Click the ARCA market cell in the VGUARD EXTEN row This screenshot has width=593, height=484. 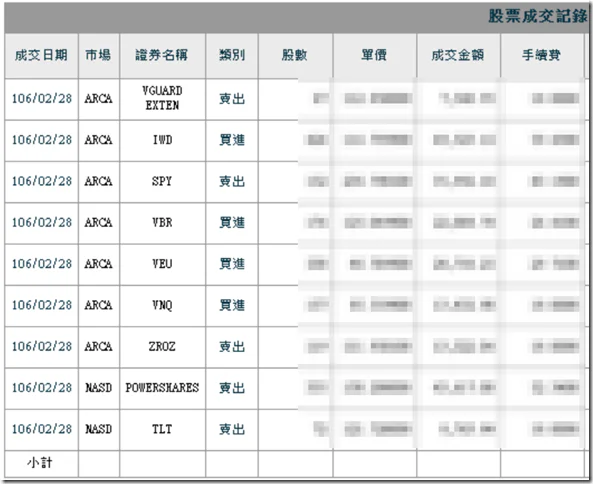point(98,99)
